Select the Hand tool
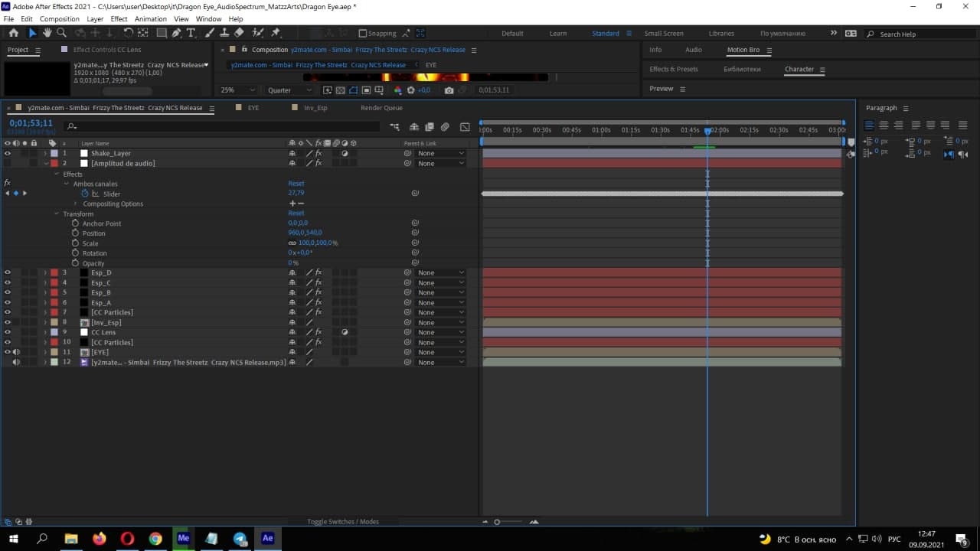The width and height of the screenshot is (980, 551). (47, 33)
